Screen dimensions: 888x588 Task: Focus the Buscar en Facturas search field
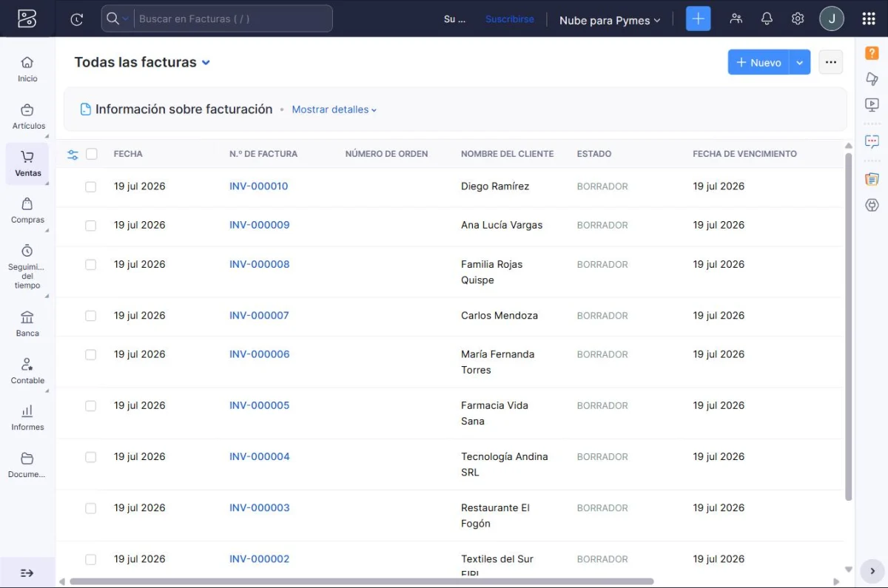tap(233, 18)
